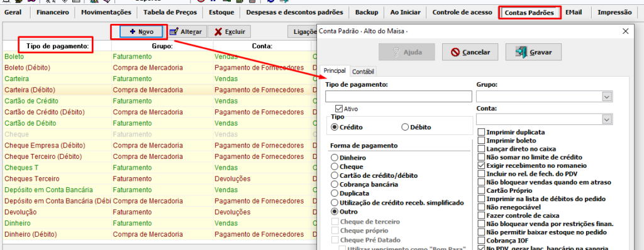Close the Conta Padrão dialog

pos(626,31)
